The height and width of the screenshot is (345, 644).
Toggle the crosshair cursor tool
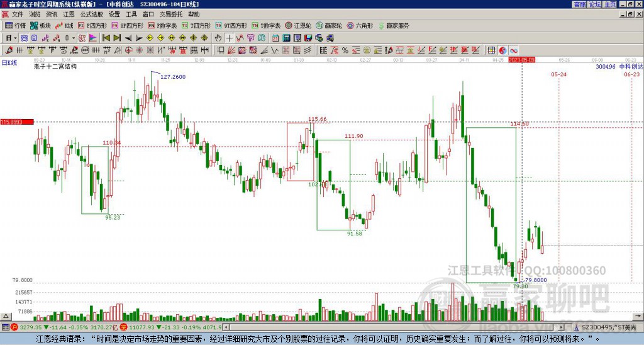[229, 38]
